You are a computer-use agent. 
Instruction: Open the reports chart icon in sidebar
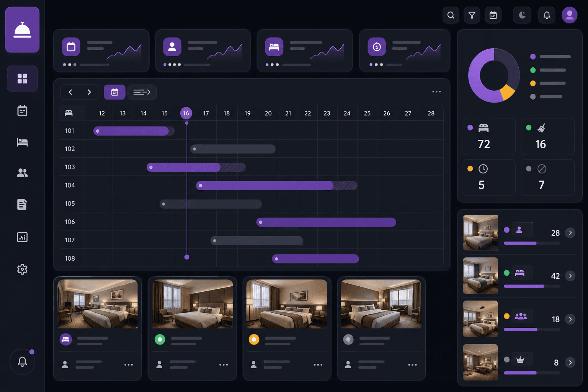click(x=22, y=237)
